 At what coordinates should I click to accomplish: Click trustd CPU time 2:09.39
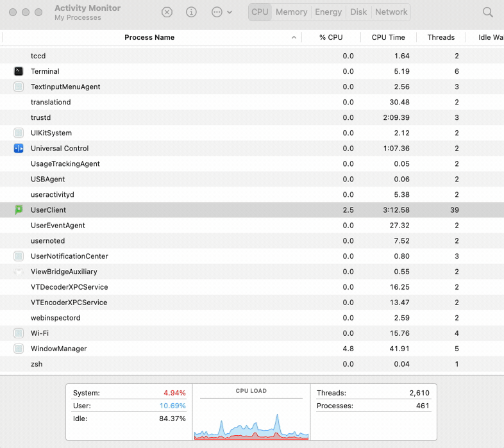point(396,118)
